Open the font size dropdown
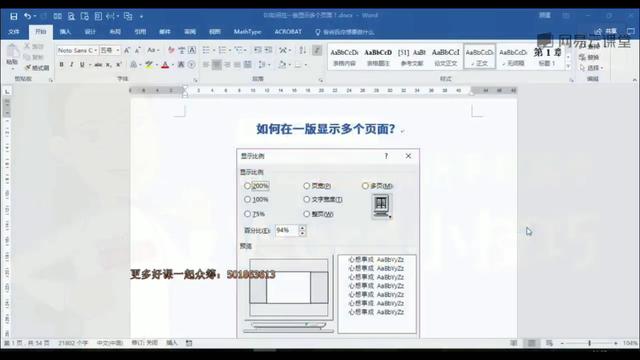 pyautogui.click(x=118, y=50)
